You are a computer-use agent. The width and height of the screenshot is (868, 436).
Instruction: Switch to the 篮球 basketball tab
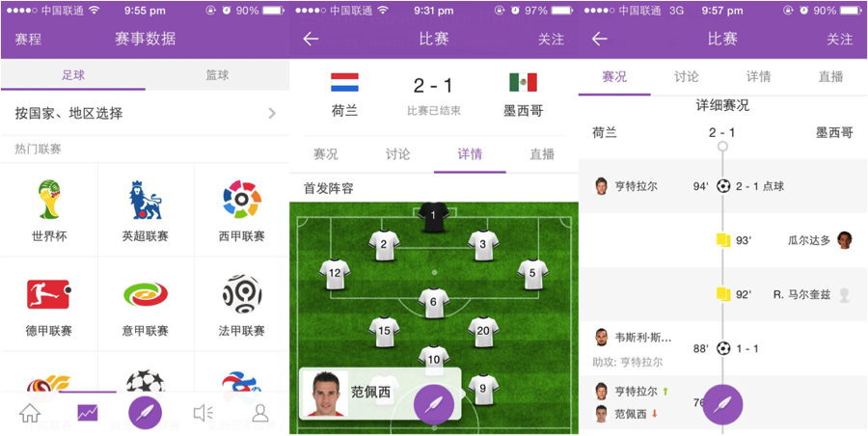pyautogui.click(x=217, y=75)
